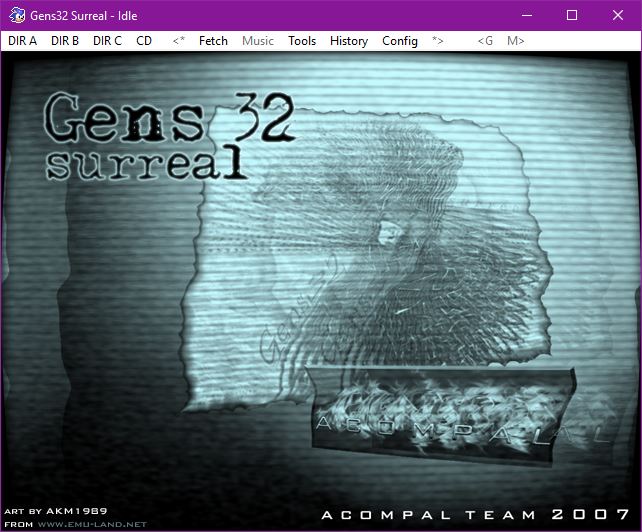Open the DIR C menu
Screen dimensions: 642x532
pyautogui.click(x=107, y=41)
